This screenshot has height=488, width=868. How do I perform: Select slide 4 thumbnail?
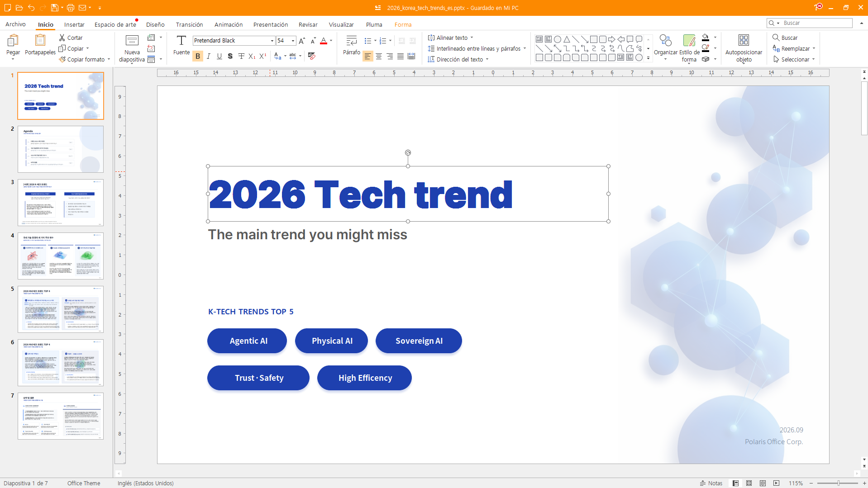point(61,256)
